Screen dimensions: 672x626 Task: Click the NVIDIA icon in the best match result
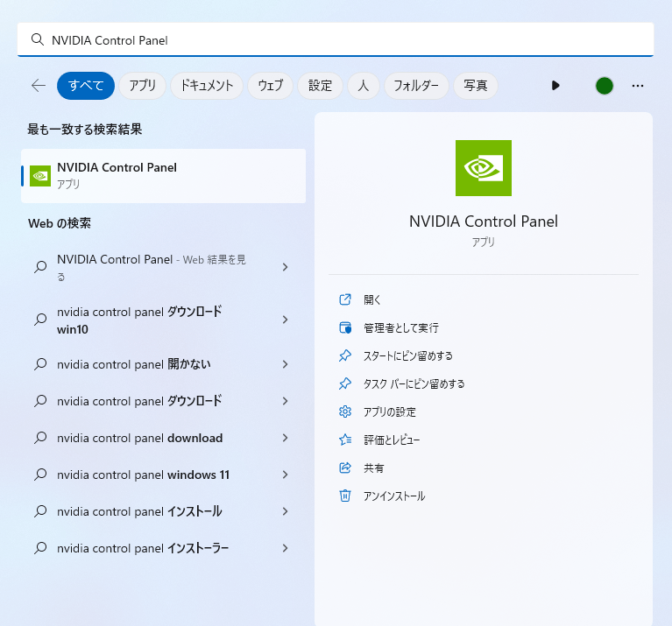tap(40, 176)
